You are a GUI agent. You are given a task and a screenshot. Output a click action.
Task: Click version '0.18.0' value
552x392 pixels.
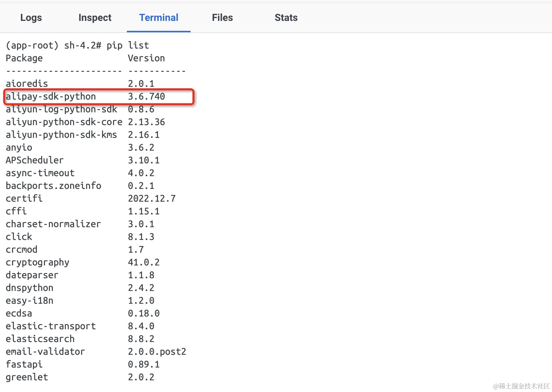[144, 313]
